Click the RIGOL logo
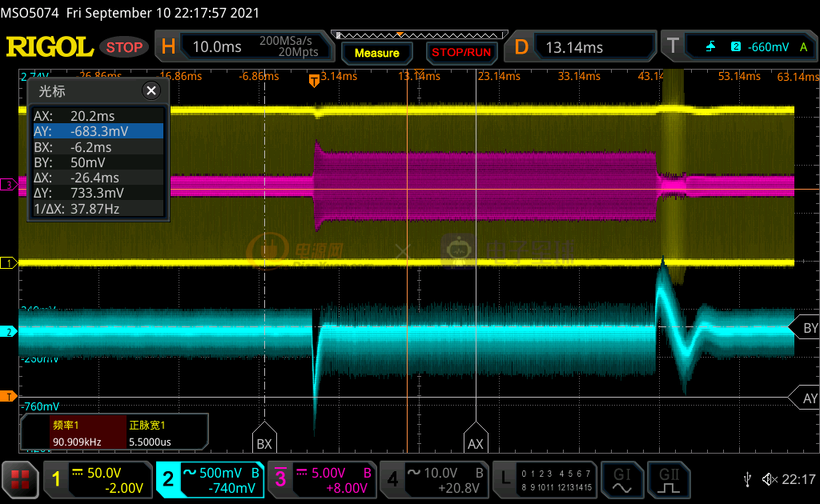 pos(50,47)
